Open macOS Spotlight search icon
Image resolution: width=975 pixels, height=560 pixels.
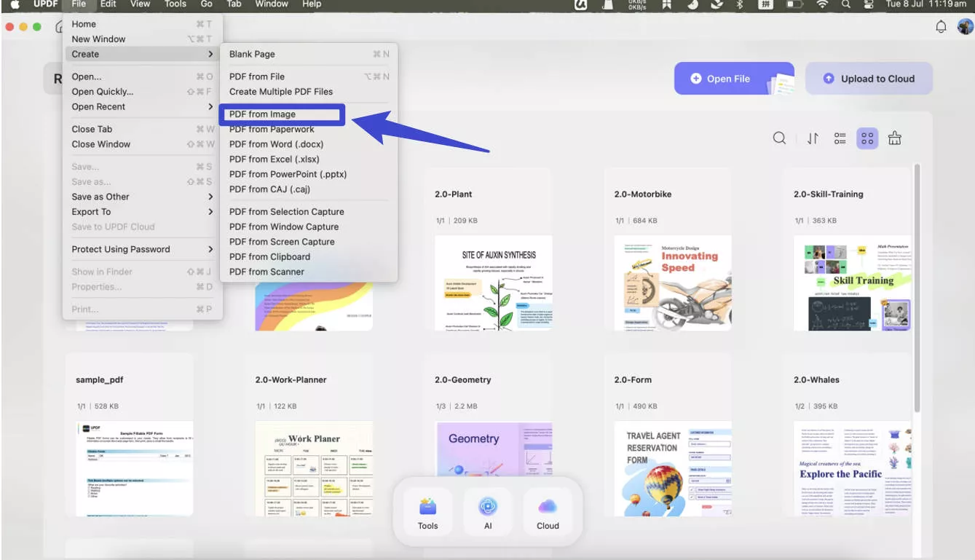[x=846, y=4]
